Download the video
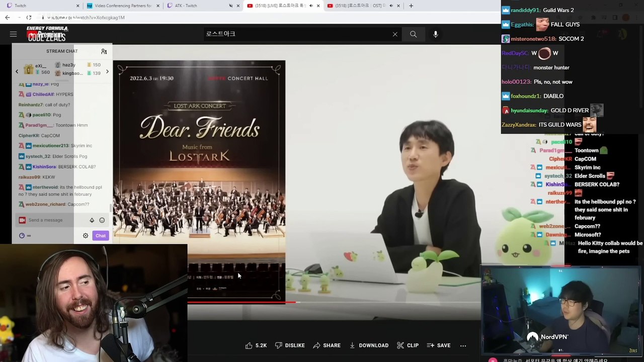Viewport: 644px width, 362px height. (x=369, y=345)
